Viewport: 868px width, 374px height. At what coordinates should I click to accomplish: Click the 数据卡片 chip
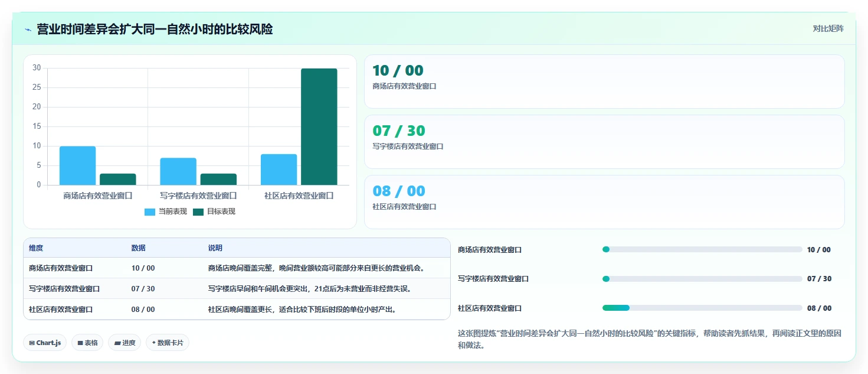pos(168,343)
